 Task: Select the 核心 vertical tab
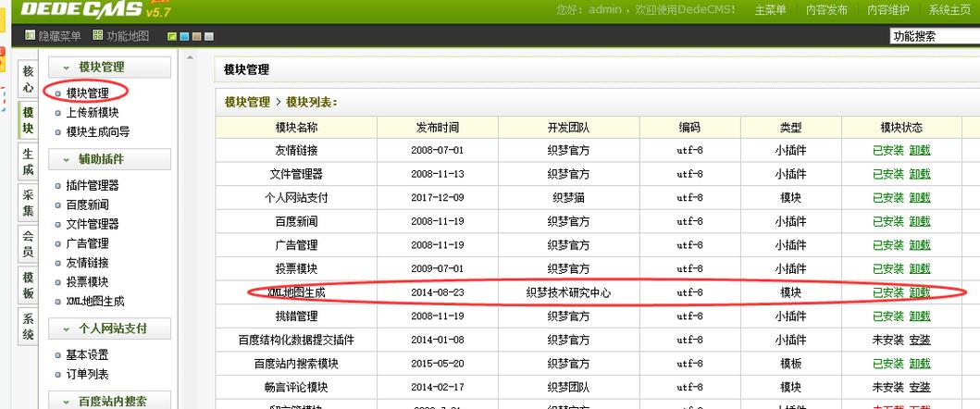point(28,80)
